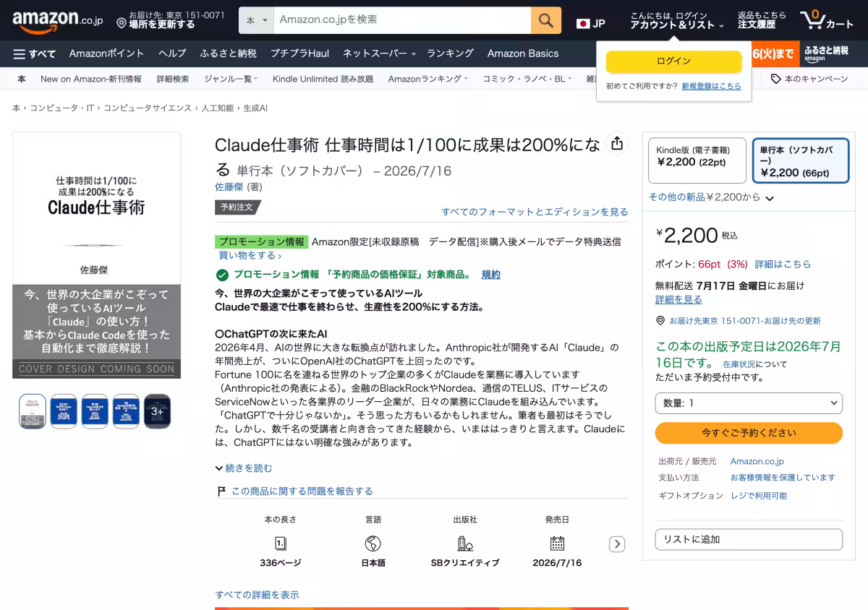Focus the Amazon.co.jpを検索 search field
The width and height of the screenshot is (868, 610).
click(402, 20)
